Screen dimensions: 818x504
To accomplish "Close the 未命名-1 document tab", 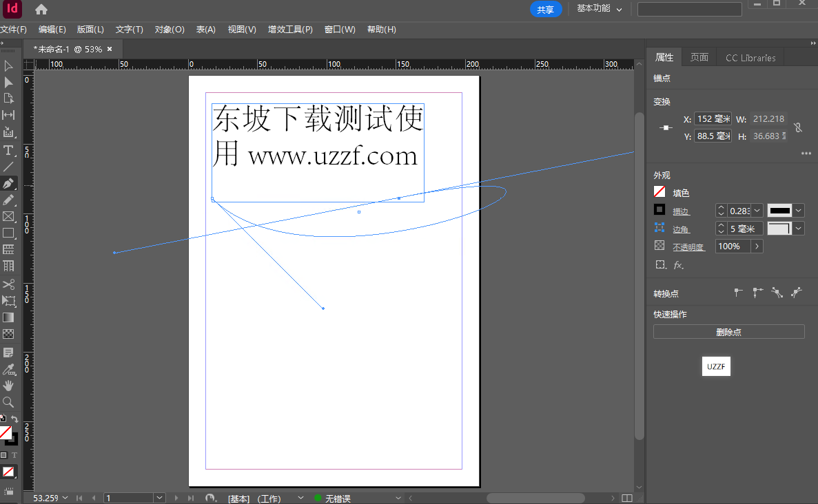I will (x=110, y=49).
